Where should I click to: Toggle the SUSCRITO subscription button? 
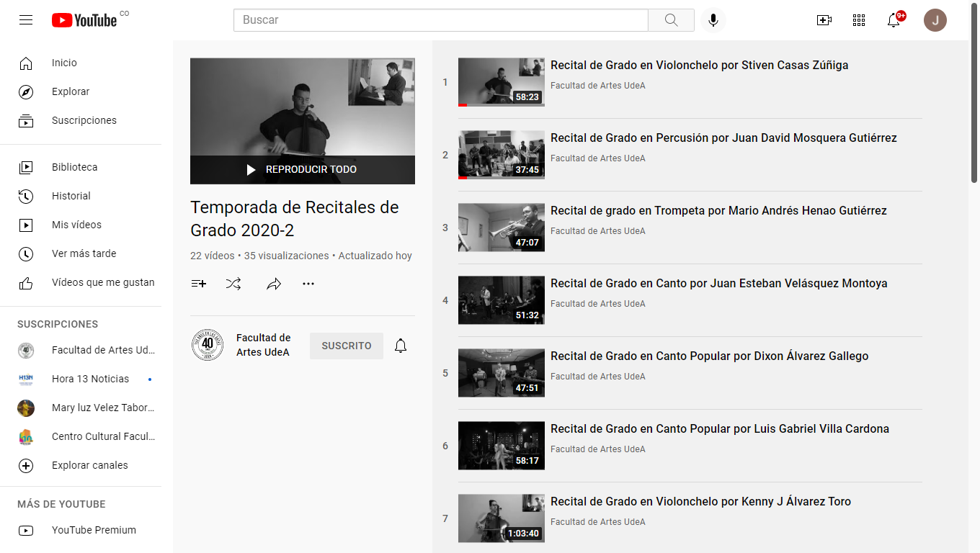[x=346, y=346]
